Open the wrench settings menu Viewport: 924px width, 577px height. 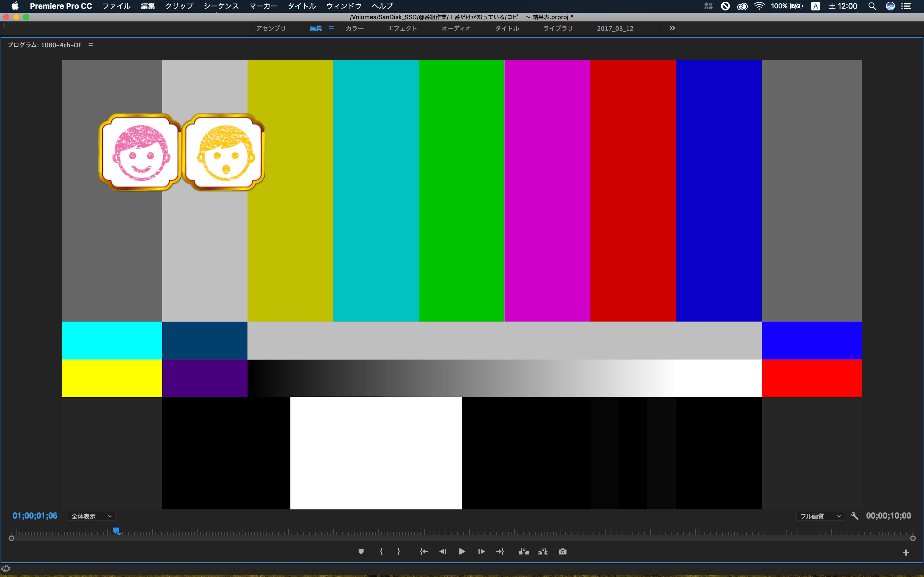coord(854,516)
